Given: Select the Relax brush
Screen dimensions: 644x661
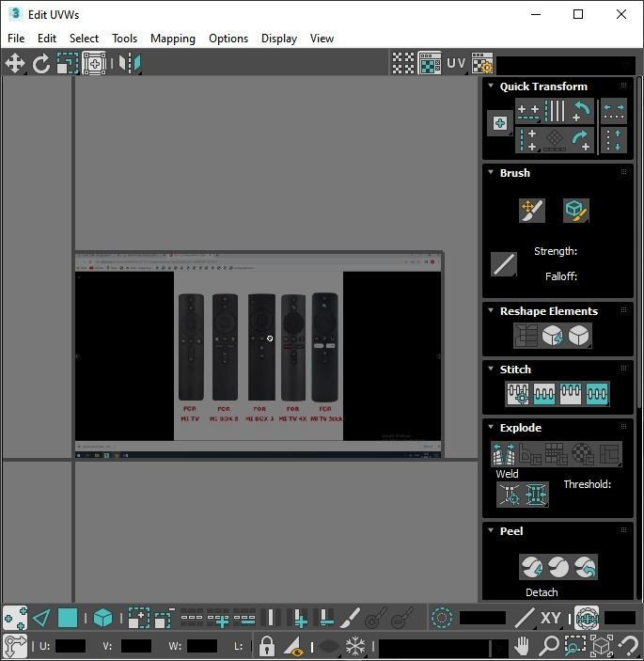Looking at the screenshot, I should (x=576, y=211).
